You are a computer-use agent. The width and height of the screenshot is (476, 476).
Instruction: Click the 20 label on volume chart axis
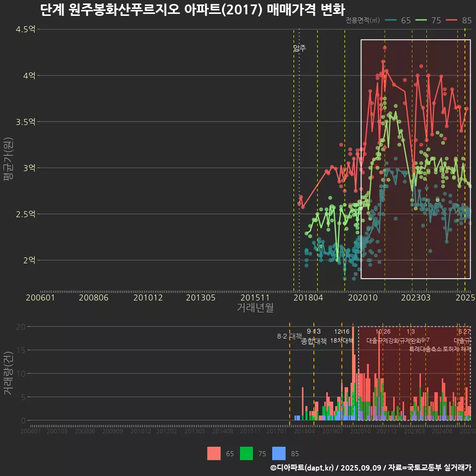(21, 327)
